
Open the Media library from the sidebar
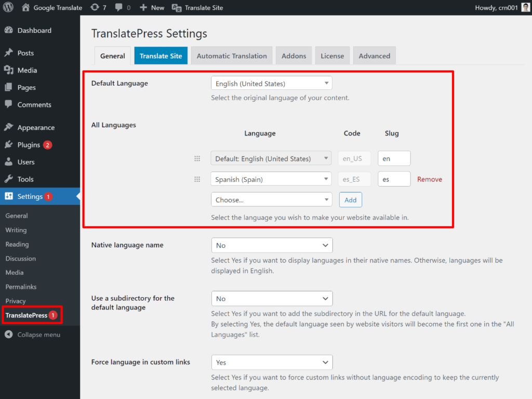click(x=26, y=70)
